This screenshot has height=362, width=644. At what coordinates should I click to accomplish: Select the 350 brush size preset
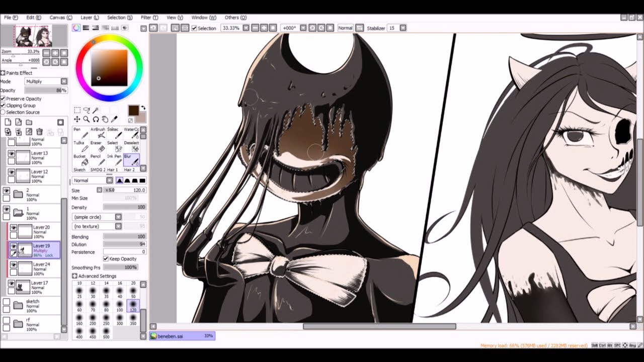(x=133, y=319)
